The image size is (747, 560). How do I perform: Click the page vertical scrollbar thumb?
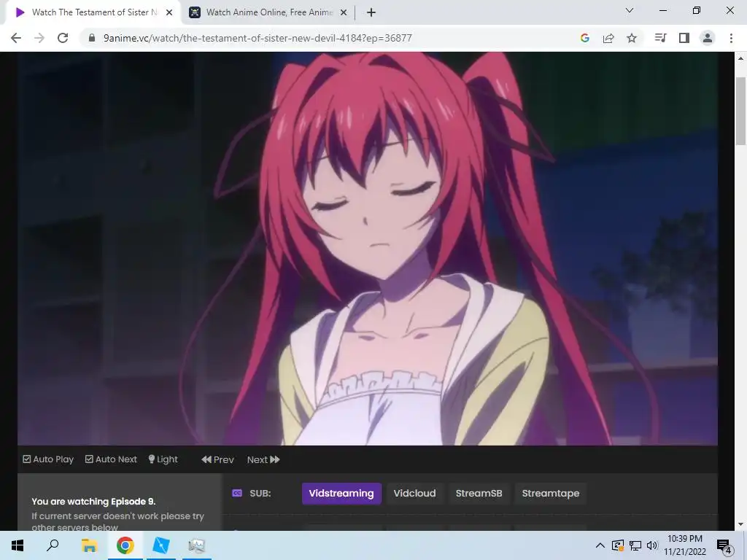(x=741, y=111)
